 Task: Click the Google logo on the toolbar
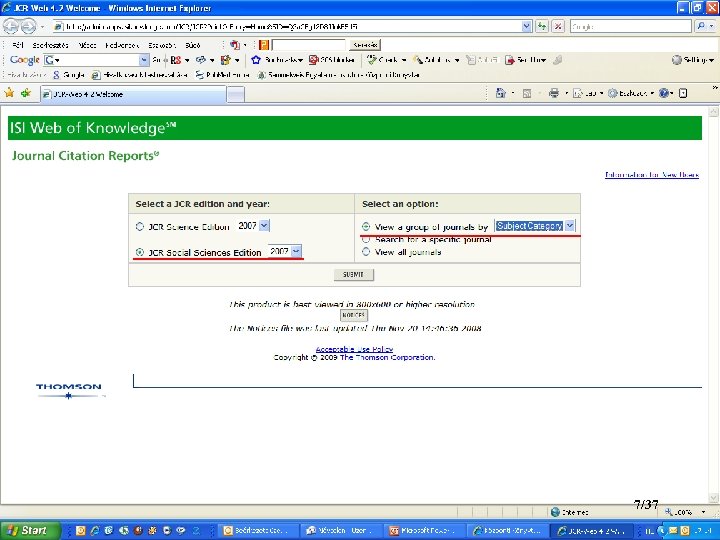(x=24, y=60)
